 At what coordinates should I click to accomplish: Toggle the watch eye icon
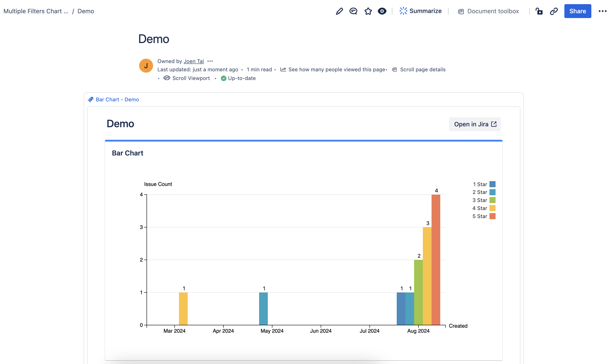click(382, 11)
